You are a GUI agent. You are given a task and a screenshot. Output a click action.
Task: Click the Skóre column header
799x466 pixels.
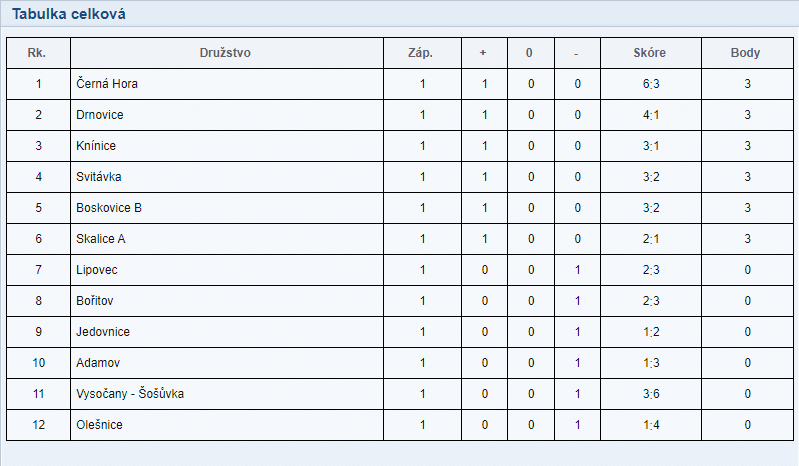(x=650, y=53)
